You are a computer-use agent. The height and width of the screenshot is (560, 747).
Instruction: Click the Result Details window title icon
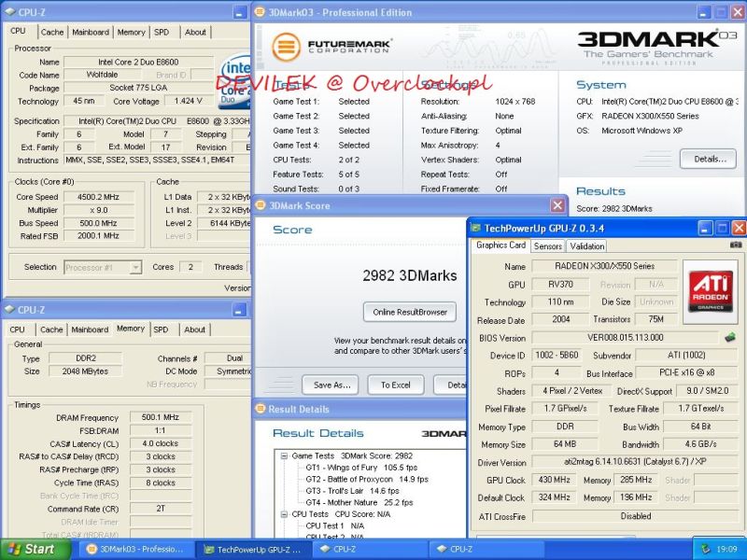(x=261, y=409)
